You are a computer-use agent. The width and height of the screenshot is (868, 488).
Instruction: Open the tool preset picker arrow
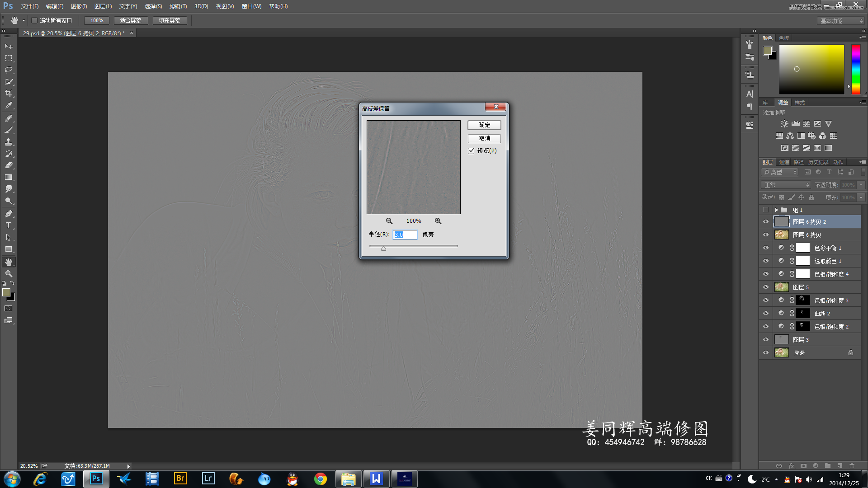24,20
